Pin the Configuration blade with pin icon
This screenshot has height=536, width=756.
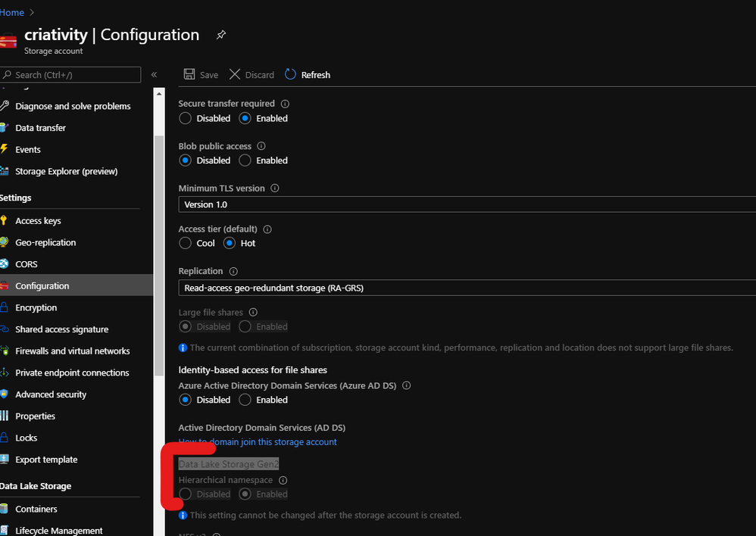pyautogui.click(x=221, y=35)
